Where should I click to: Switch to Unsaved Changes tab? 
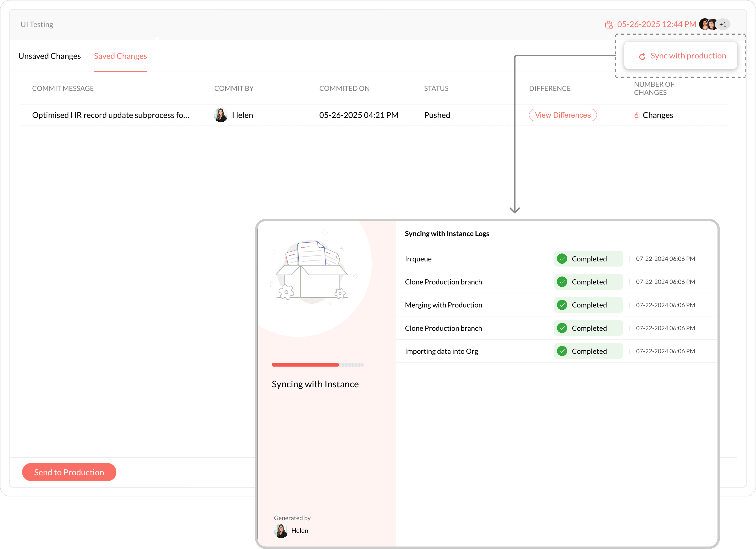click(x=49, y=56)
